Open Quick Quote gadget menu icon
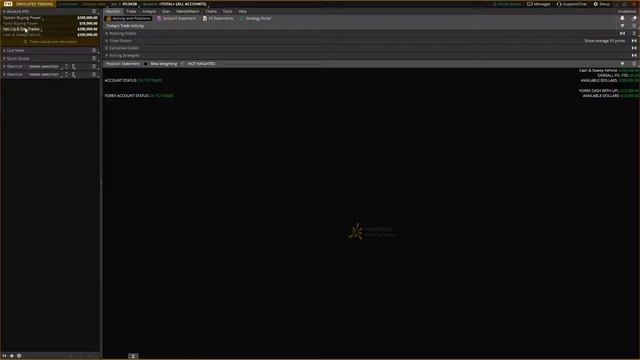Screen dimensions: 640x360 (94, 58)
